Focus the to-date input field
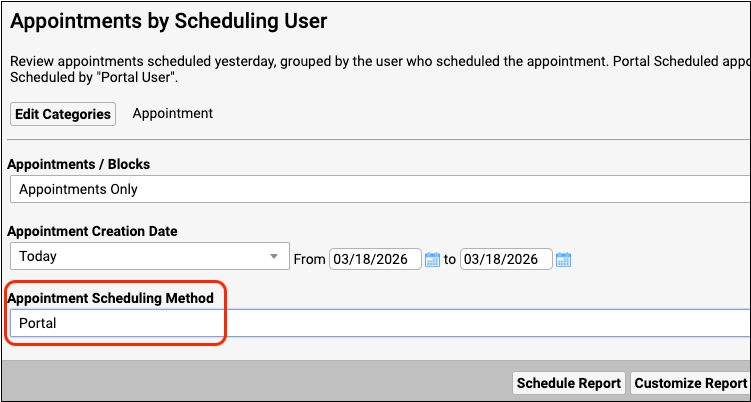Image resolution: width=751 pixels, height=402 pixels. 506,259
